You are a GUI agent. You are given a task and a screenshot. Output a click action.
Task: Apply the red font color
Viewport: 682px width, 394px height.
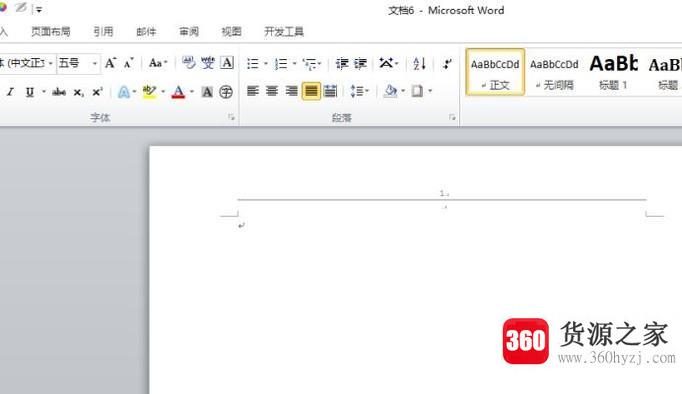pyautogui.click(x=178, y=92)
